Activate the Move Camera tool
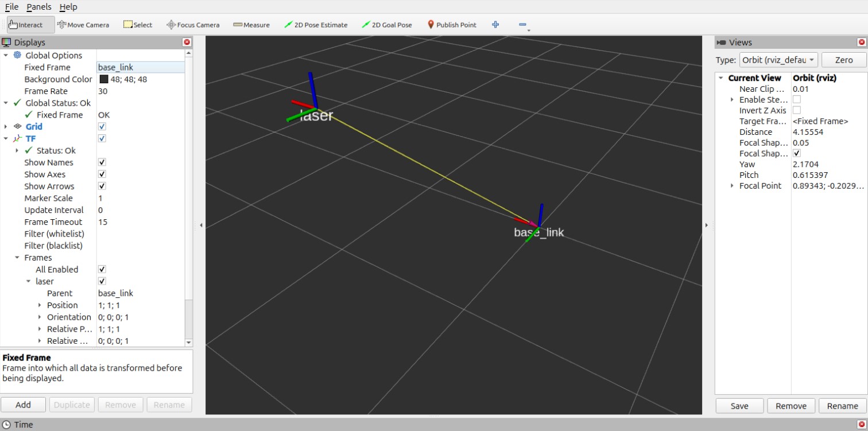This screenshot has width=868, height=431. (x=83, y=25)
